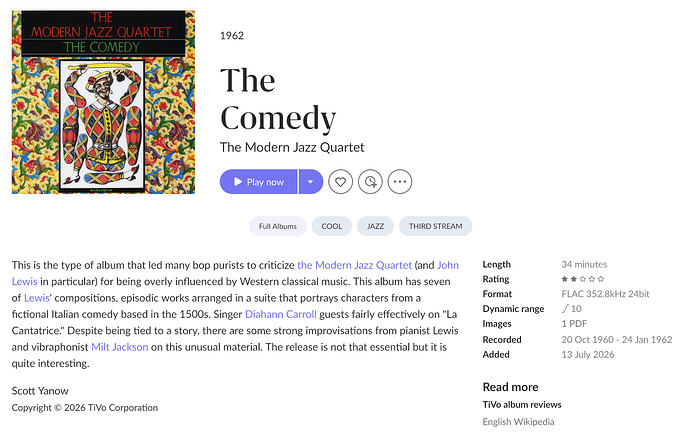690x437 pixels.
Task: Open The Modern Jazz Quartet artist name
Action: click(x=292, y=147)
